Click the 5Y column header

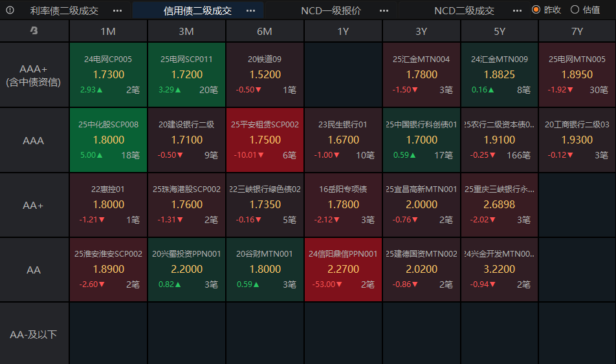pyautogui.click(x=500, y=31)
